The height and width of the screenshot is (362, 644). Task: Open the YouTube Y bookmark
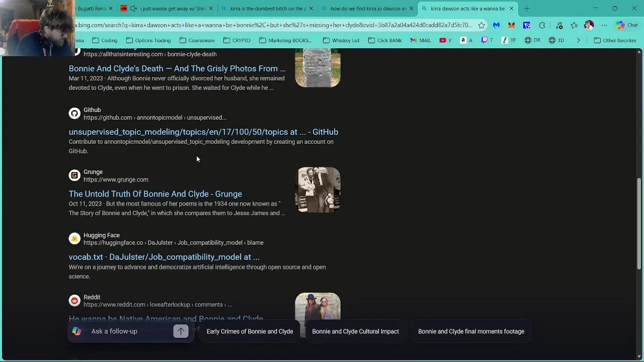[x=446, y=40]
